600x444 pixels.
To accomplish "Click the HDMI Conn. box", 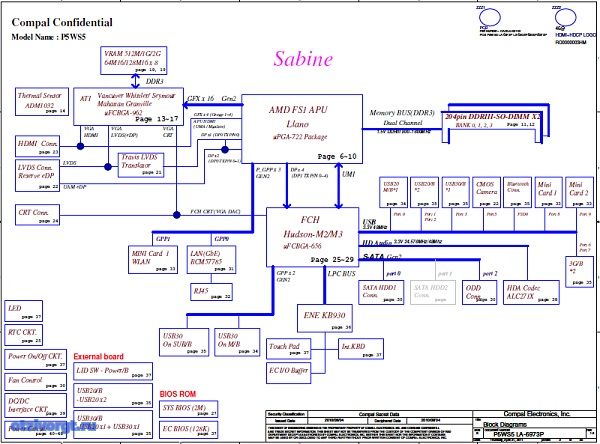I will pos(37,146).
